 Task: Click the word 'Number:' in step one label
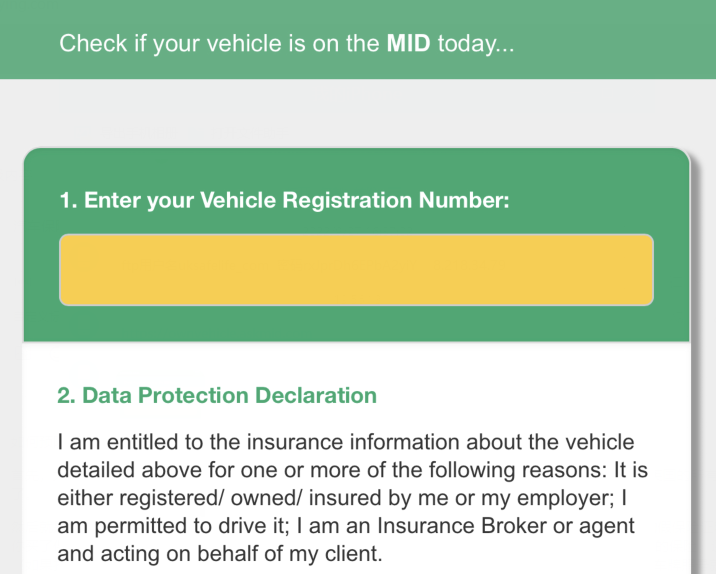click(464, 200)
